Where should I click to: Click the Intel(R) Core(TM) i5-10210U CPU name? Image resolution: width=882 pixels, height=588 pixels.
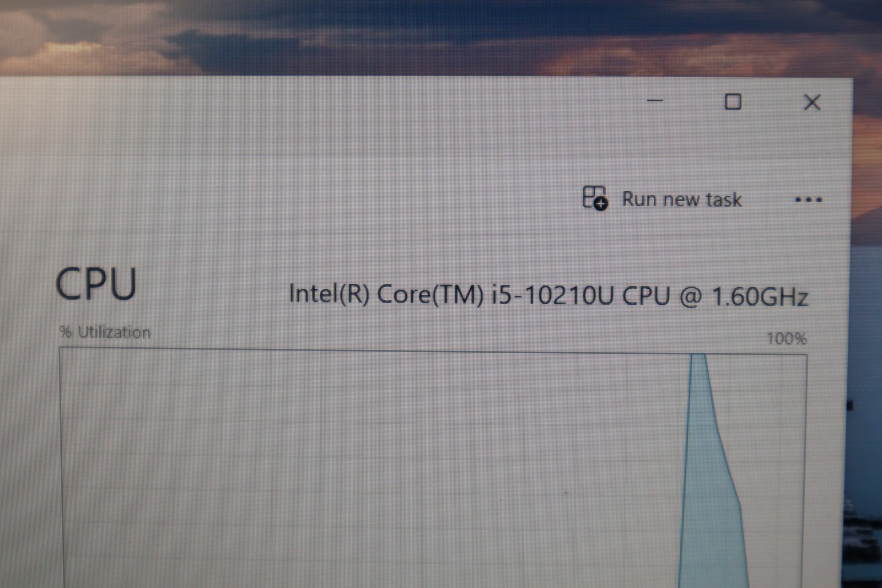tap(548, 295)
